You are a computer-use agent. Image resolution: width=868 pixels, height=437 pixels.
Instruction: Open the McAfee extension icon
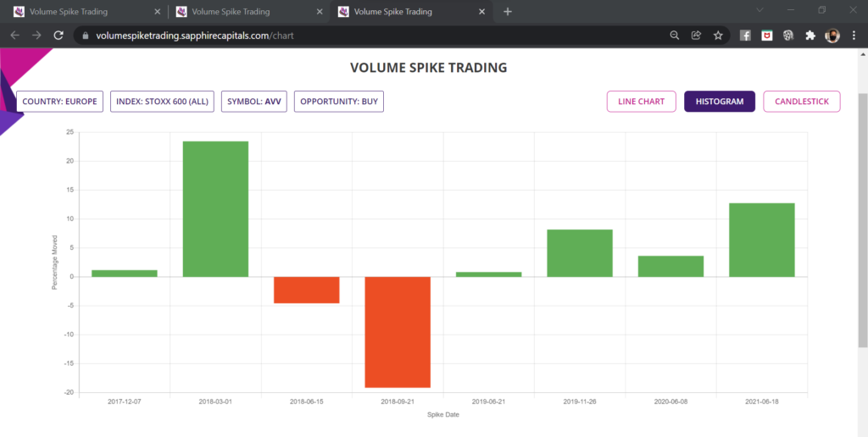point(766,36)
